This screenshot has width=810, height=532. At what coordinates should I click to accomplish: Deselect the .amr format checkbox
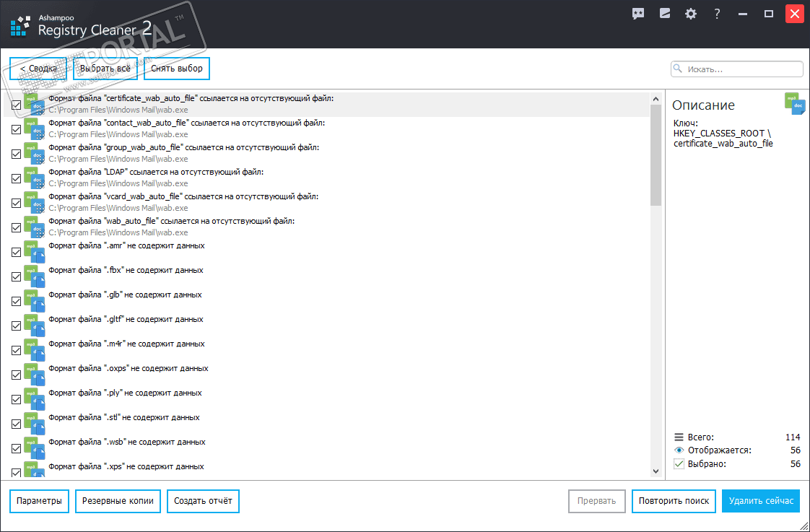(16, 252)
